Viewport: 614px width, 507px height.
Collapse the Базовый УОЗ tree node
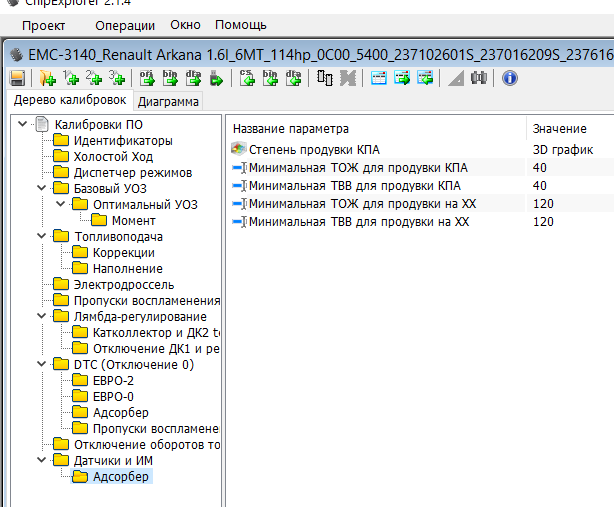40,188
